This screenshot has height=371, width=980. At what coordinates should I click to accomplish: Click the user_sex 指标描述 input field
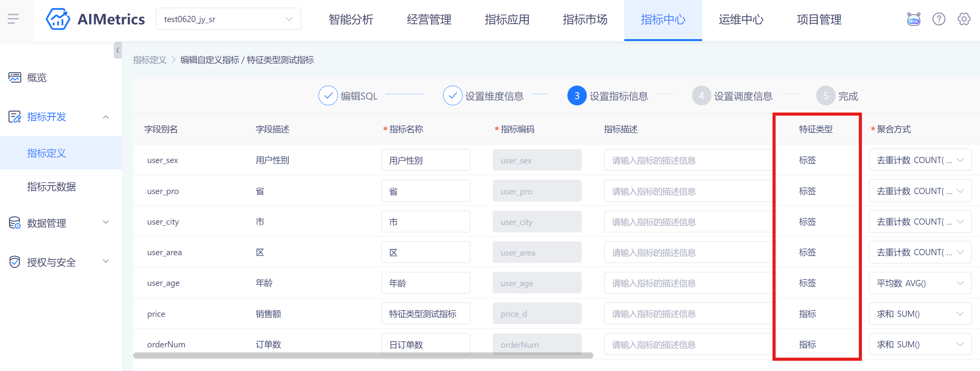click(688, 160)
